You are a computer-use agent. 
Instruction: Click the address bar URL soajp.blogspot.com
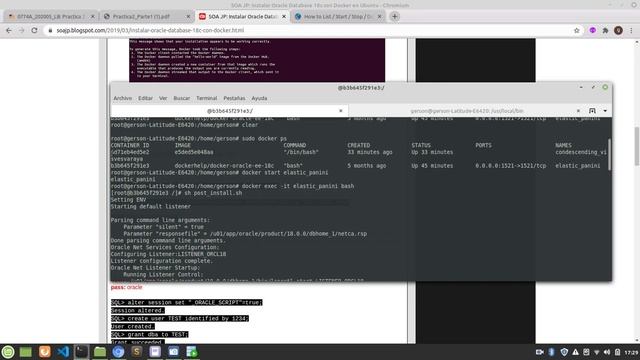(x=150, y=31)
